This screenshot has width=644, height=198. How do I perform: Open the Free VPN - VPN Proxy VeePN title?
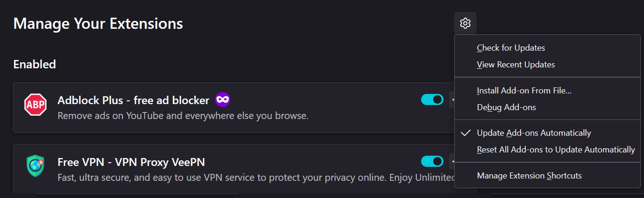pos(131,162)
